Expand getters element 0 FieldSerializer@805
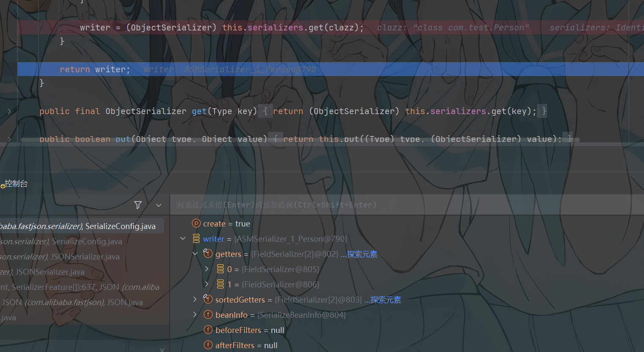644x352 pixels. click(x=207, y=269)
